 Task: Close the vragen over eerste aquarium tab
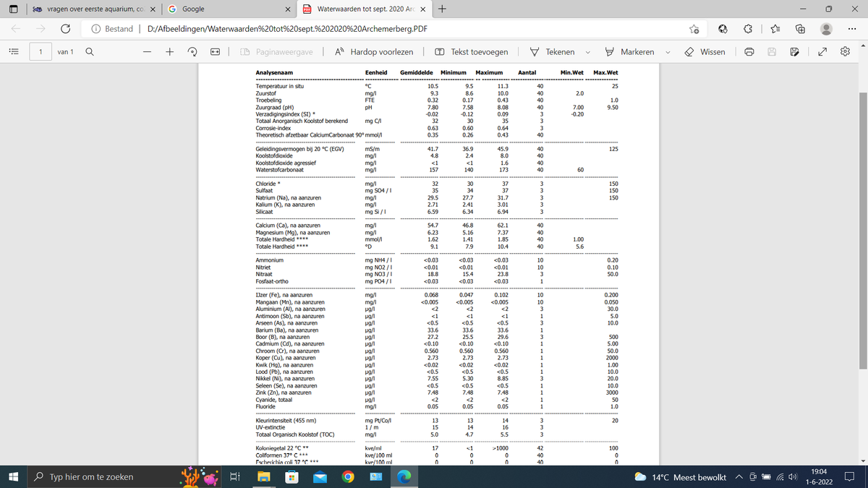pyautogui.click(x=152, y=9)
